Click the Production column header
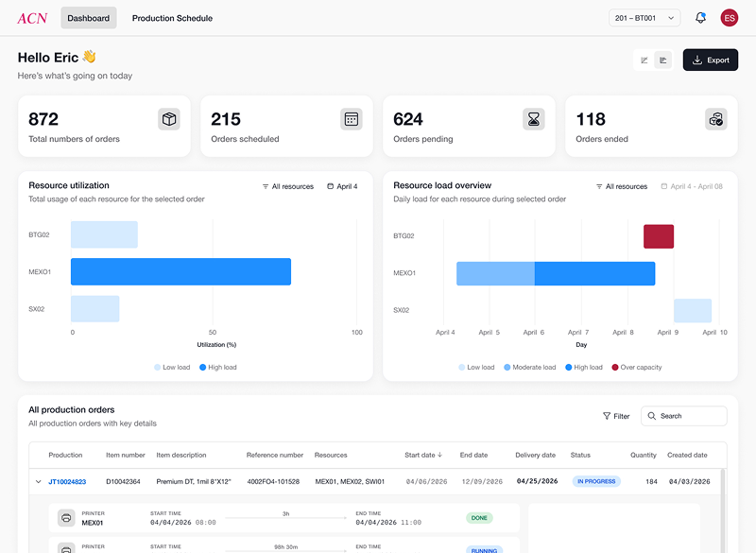 [x=65, y=455]
